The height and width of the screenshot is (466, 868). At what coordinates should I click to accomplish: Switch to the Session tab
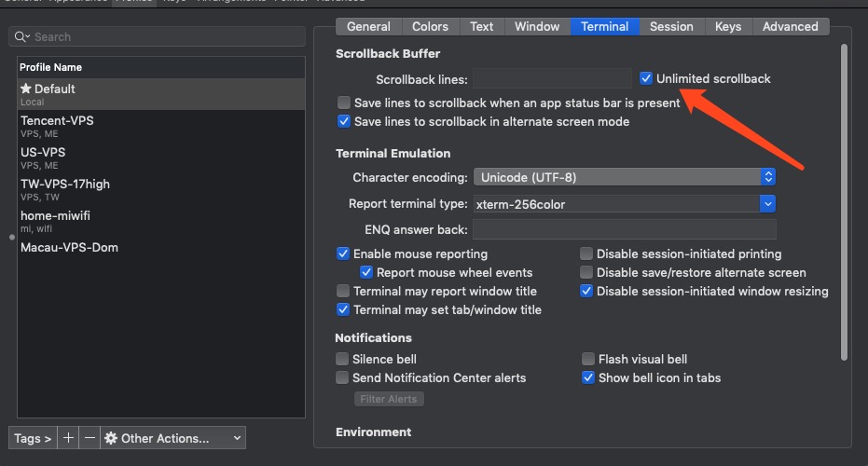671,27
